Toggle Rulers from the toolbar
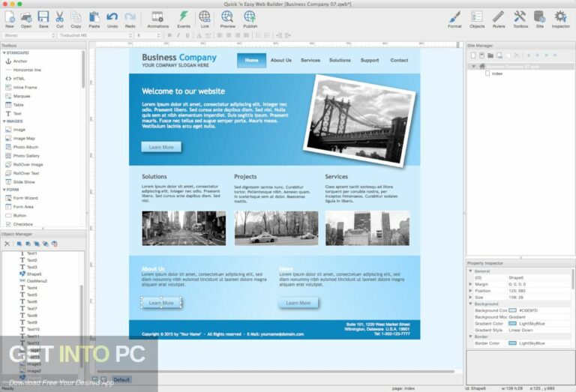Screen dimensions: 576x392 pos(499,19)
